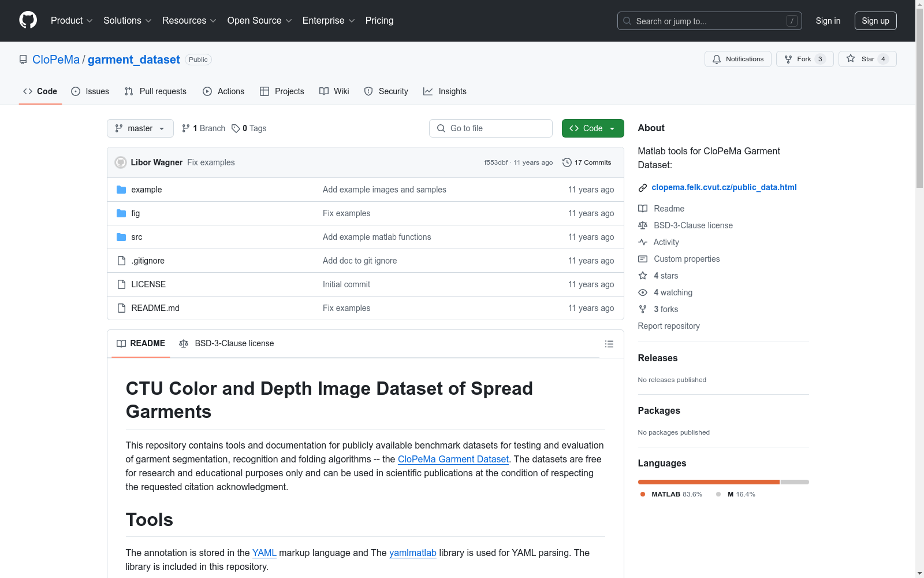Go to the Security tab

386,91
